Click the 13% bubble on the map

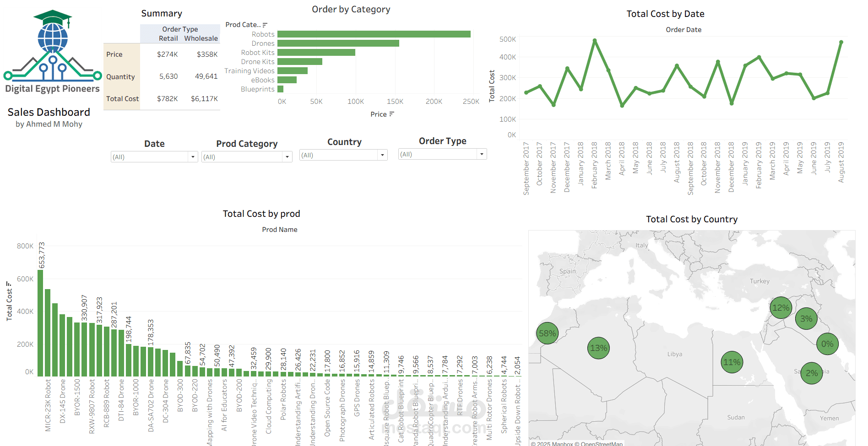click(598, 348)
